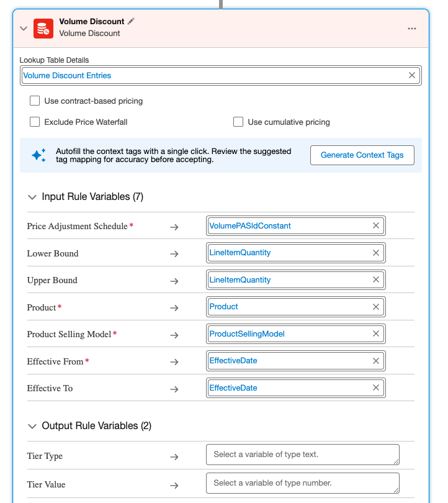Screen dimensions: 448x503
Task: Click the Effective To EffectiveDate field
Action: (x=289, y=388)
